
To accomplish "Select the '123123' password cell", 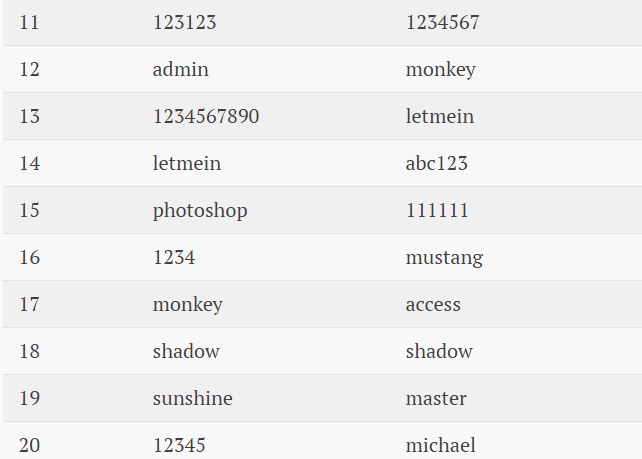I will click(x=185, y=22).
